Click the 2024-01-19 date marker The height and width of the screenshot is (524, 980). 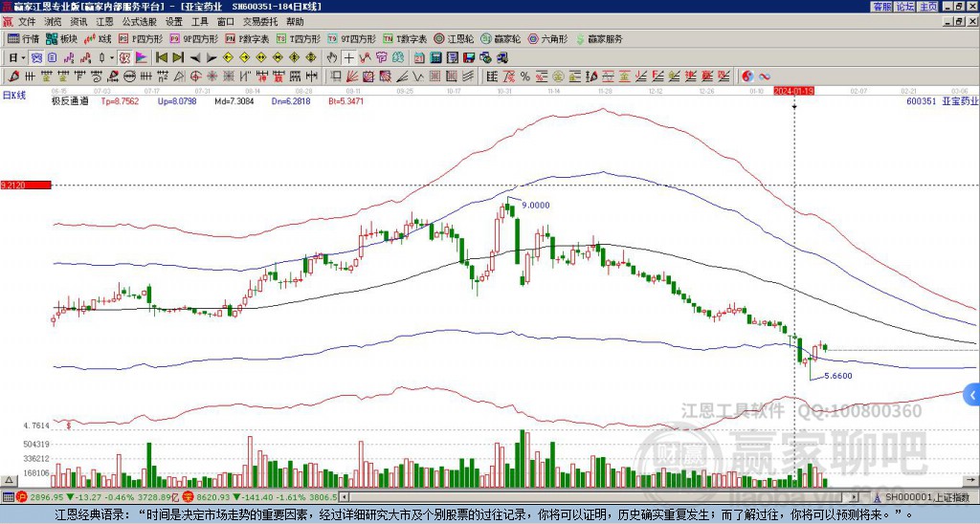coord(793,91)
